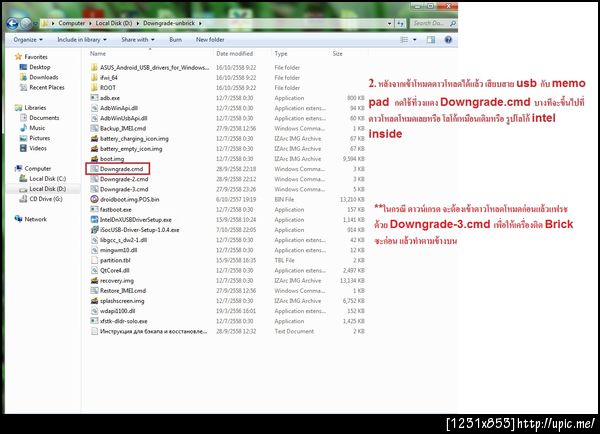Open the view options dropdown arrow
The height and width of the screenshot is (434, 600).
(414, 40)
